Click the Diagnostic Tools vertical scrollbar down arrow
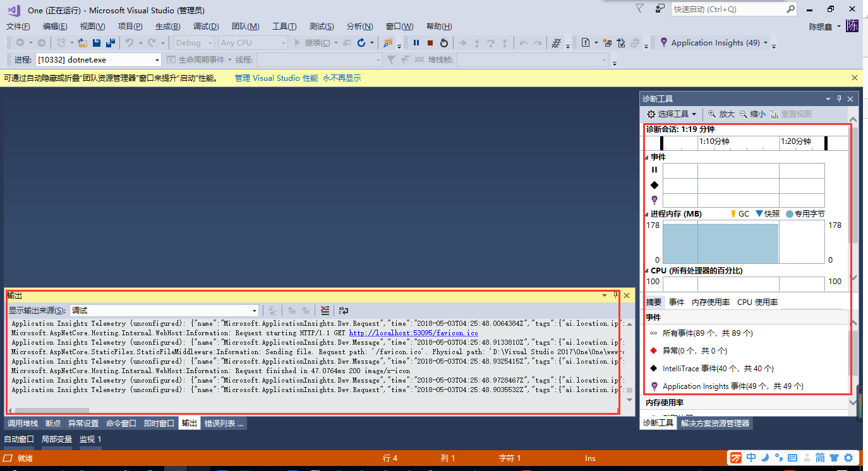This screenshot has height=471, width=868. click(854, 277)
